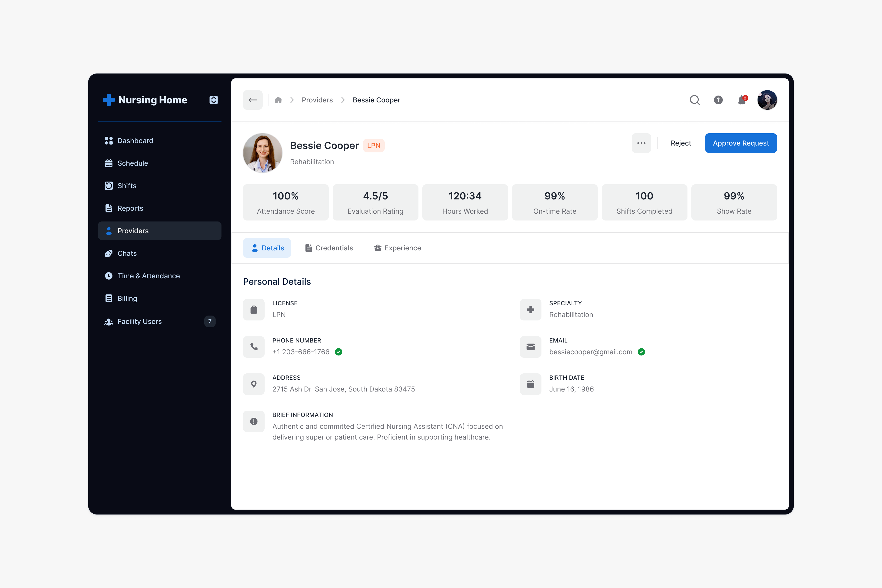
Task: Open Schedule in the sidebar
Action: click(133, 163)
